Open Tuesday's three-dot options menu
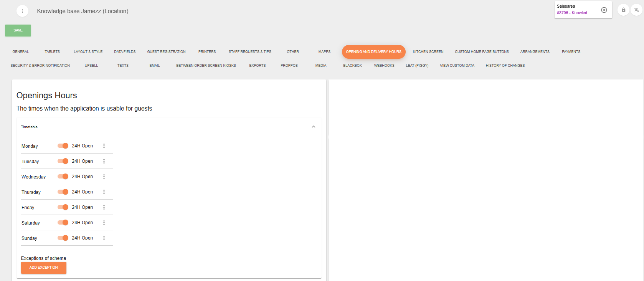644x281 pixels. click(x=104, y=161)
